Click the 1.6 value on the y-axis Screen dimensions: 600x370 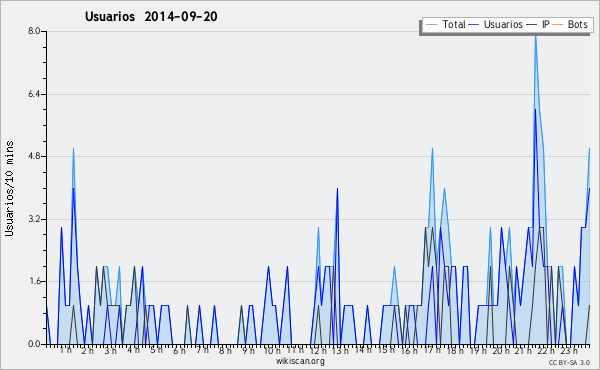point(34,281)
